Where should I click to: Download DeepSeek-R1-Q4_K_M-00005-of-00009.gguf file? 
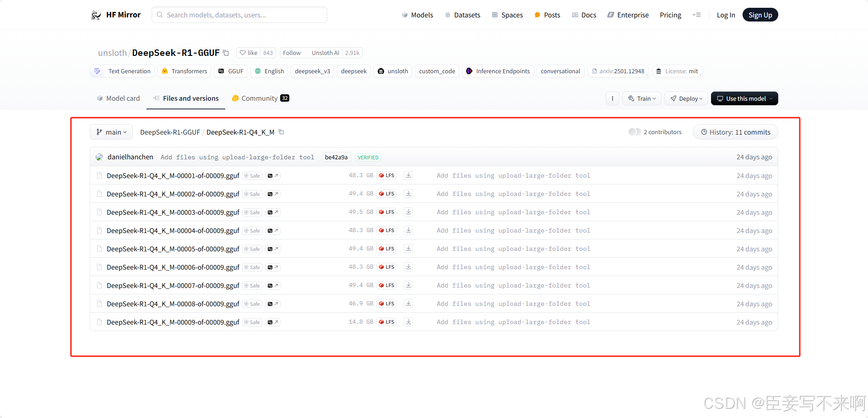pos(408,249)
